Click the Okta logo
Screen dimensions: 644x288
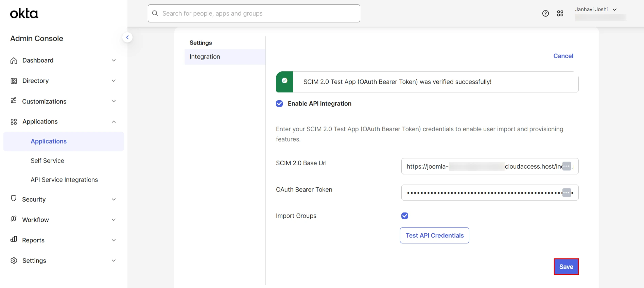click(x=24, y=14)
